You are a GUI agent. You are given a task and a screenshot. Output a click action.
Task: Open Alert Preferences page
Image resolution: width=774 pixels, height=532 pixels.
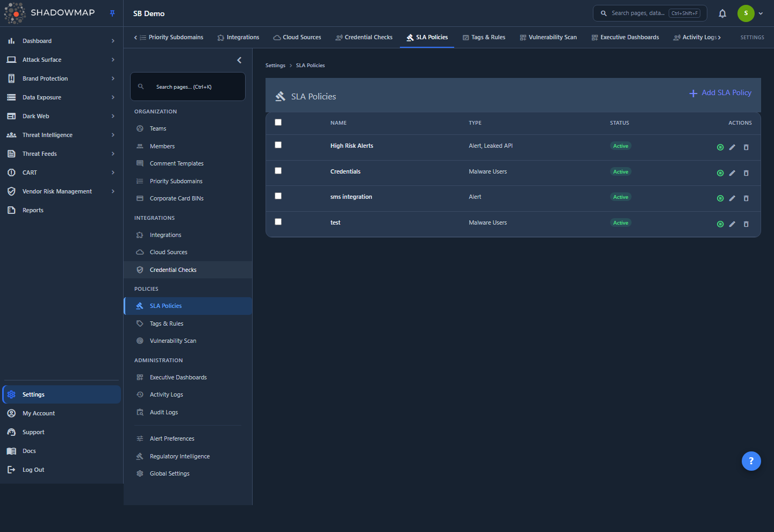point(188,438)
